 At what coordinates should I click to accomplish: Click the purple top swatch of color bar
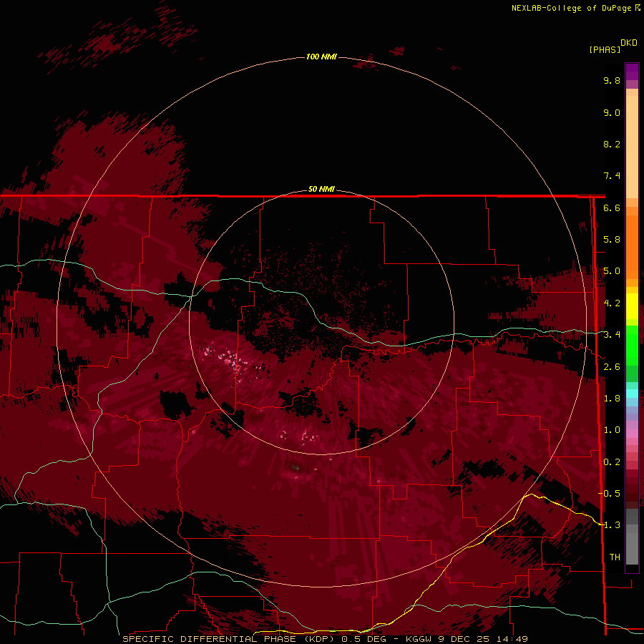tap(632, 72)
